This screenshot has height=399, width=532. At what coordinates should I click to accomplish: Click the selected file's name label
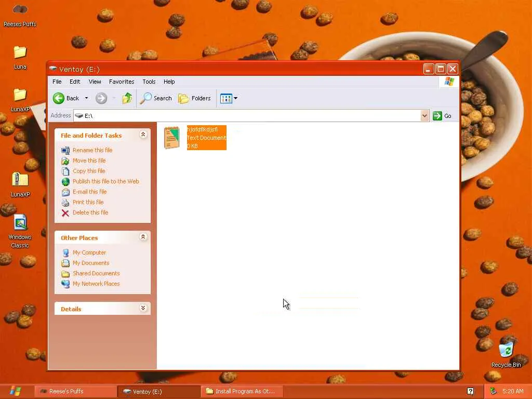coord(202,129)
